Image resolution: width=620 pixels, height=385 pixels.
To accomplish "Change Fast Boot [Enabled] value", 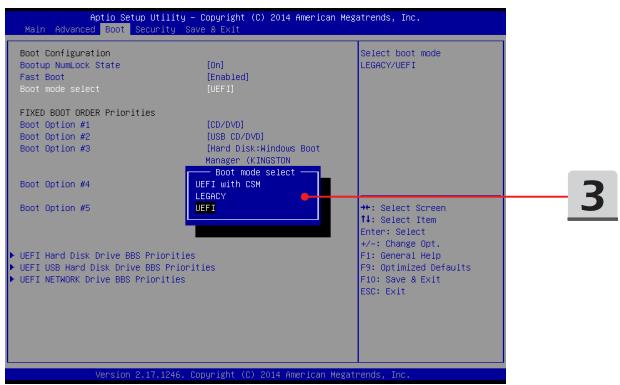I will [x=228, y=77].
